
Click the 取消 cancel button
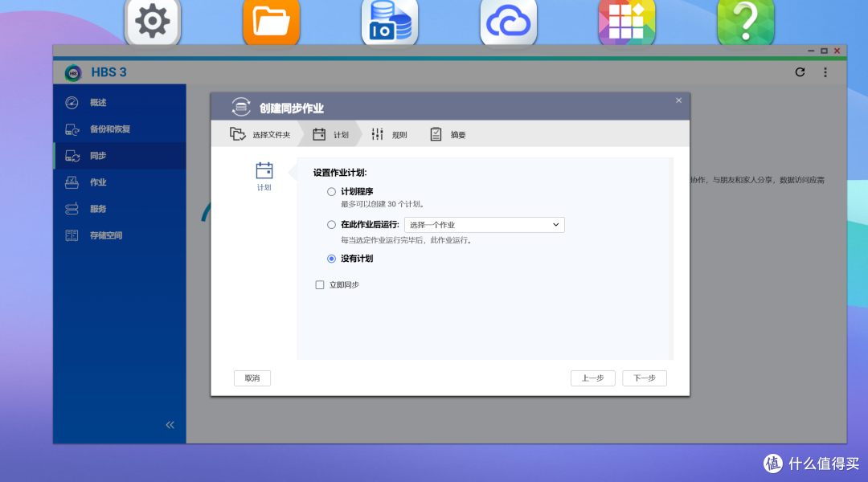(252, 378)
